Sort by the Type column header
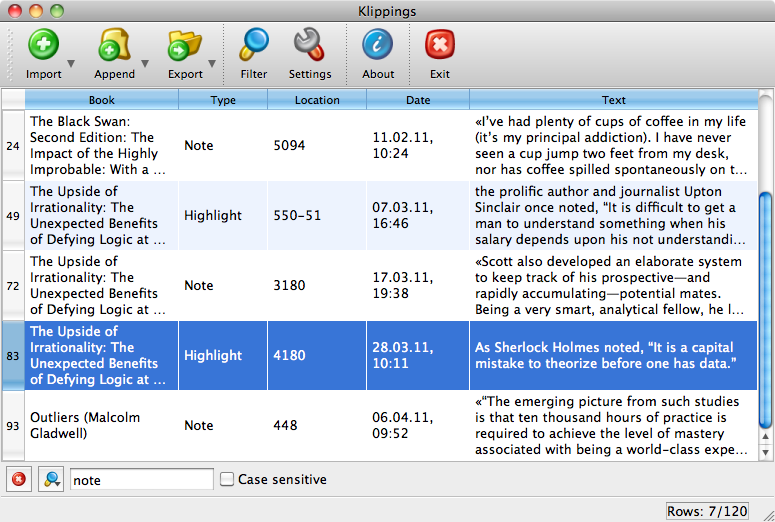775x522 pixels. click(223, 100)
